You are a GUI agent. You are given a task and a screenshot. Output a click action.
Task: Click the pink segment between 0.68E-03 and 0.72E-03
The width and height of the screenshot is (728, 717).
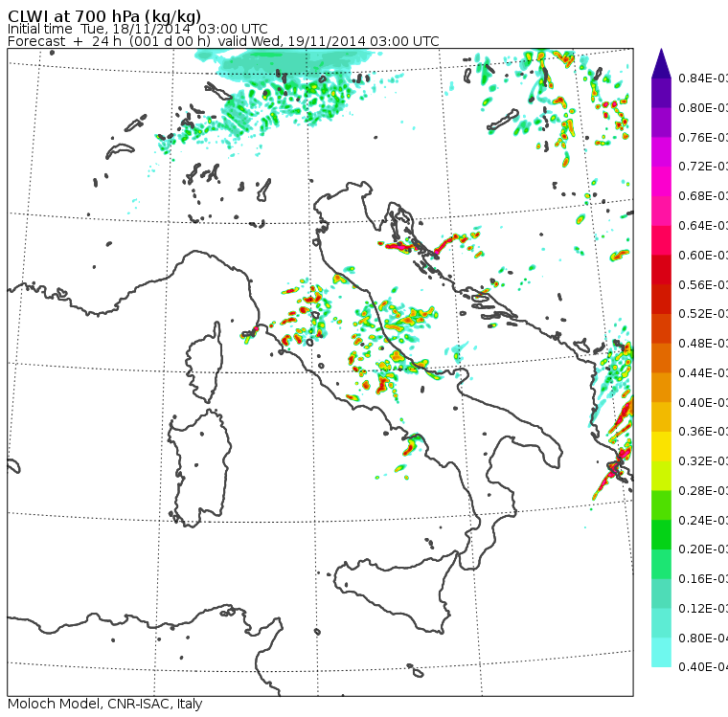[661, 181]
